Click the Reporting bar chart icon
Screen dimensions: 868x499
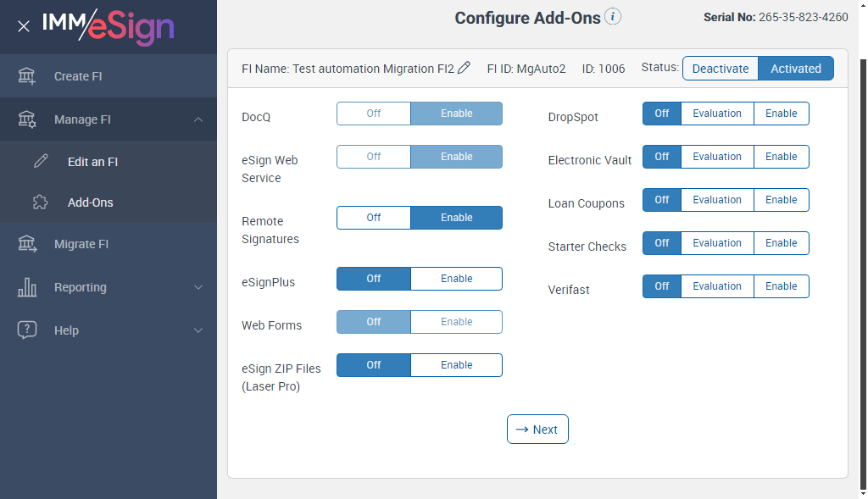click(27, 287)
